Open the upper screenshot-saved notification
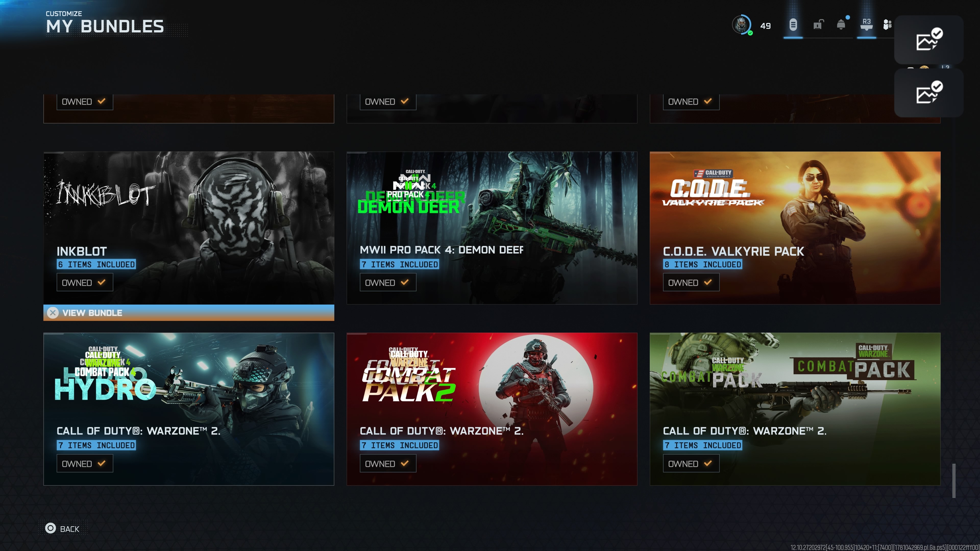 click(x=929, y=40)
